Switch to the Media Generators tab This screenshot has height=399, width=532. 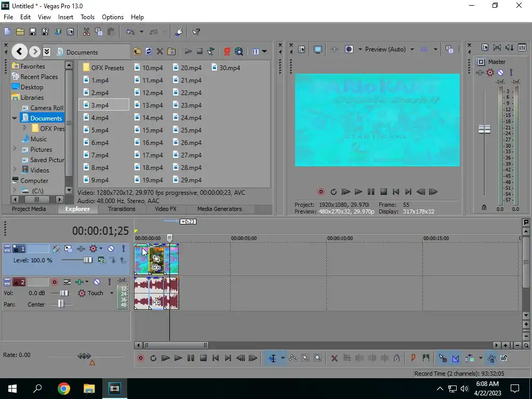point(220,209)
